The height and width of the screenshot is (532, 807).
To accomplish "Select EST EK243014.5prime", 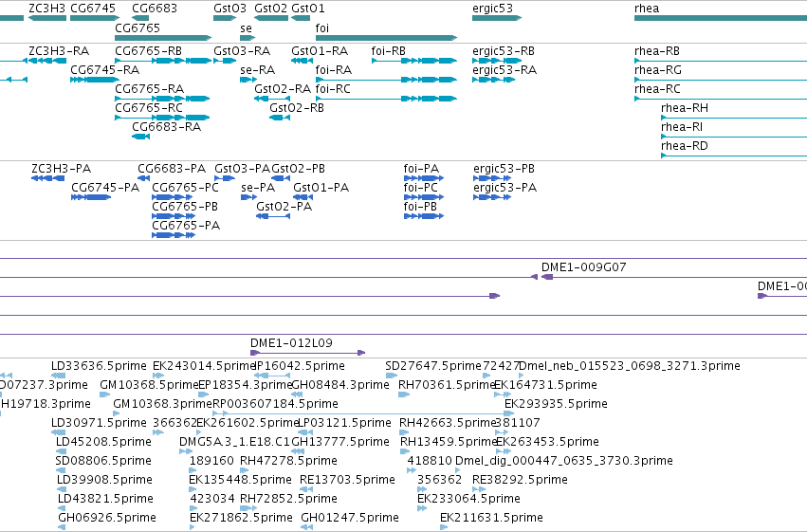I will 205,366.
